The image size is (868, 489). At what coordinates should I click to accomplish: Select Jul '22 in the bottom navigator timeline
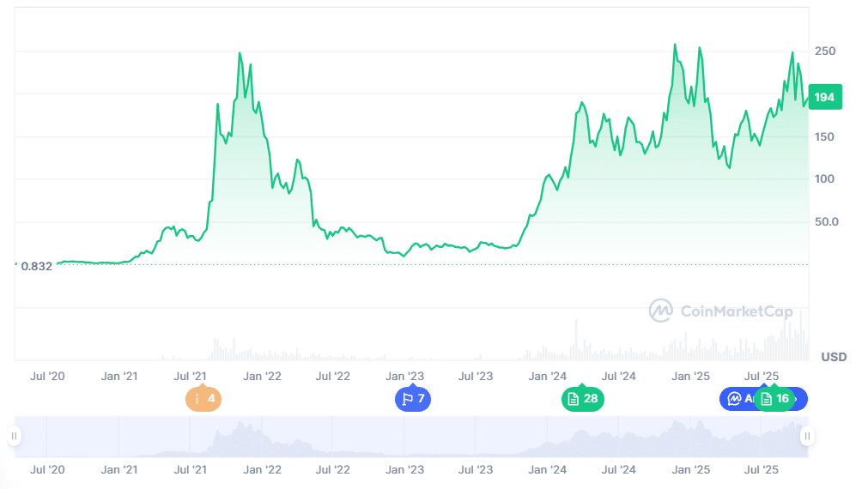[333, 470]
